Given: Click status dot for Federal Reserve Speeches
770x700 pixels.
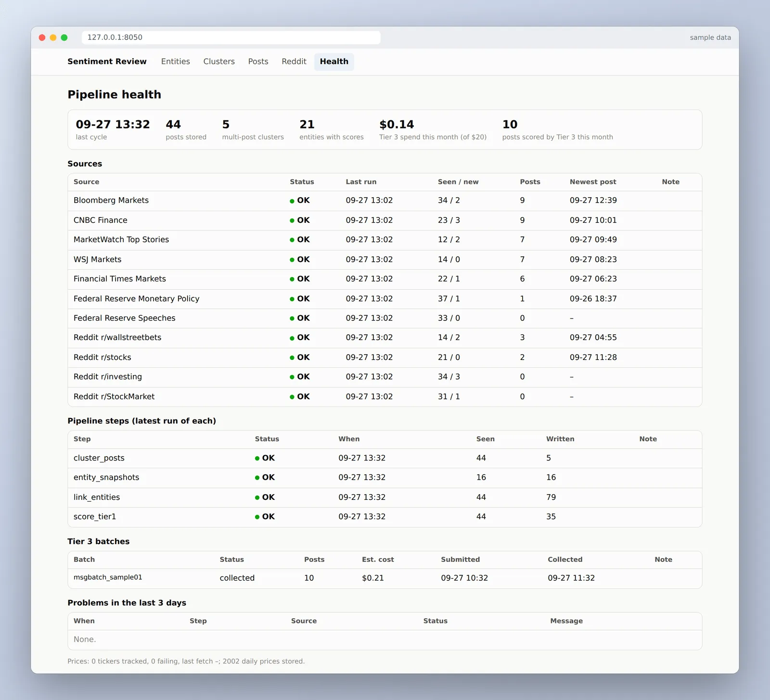Looking at the screenshot, I should tap(292, 318).
